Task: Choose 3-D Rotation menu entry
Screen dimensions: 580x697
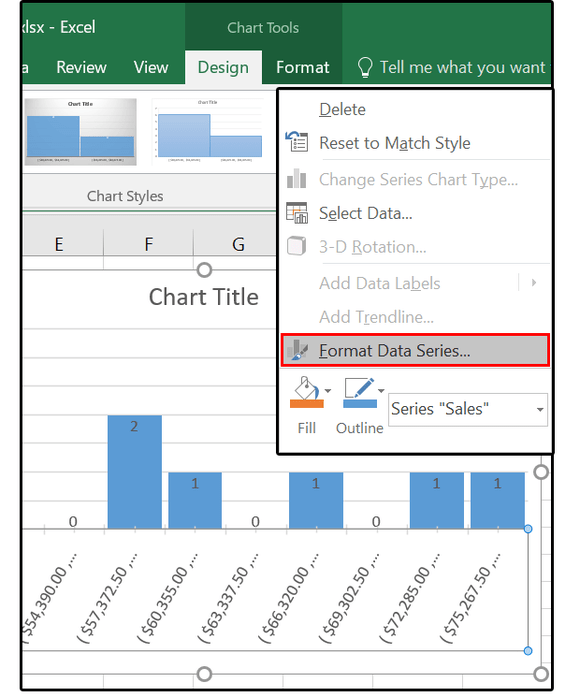Action: coord(372,247)
